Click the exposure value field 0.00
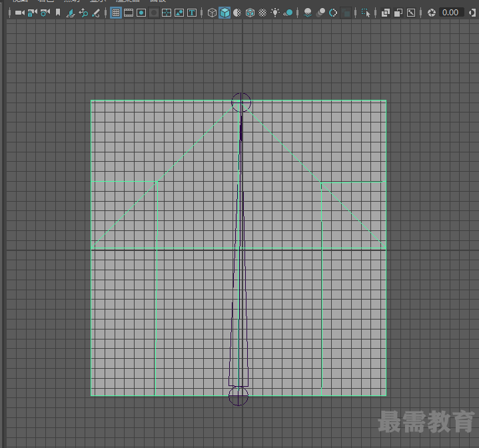This screenshot has height=448, width=479. (x=451, y=13)
